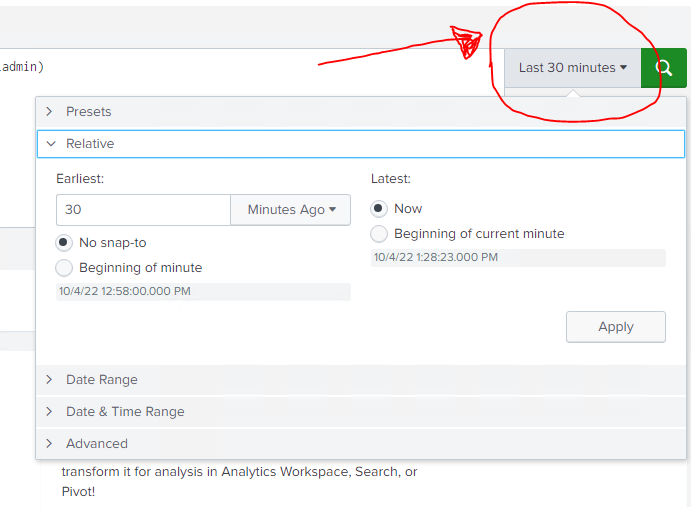691x507 pixels.
Task: Click the Advanced chevron icon
Action: [50, 444]
